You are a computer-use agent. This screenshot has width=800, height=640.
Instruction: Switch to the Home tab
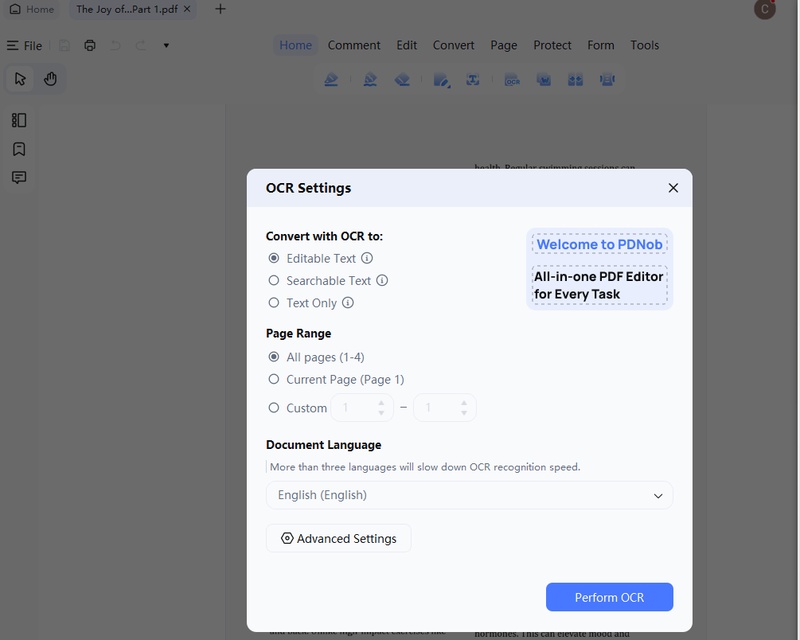[x=295, y=45]
